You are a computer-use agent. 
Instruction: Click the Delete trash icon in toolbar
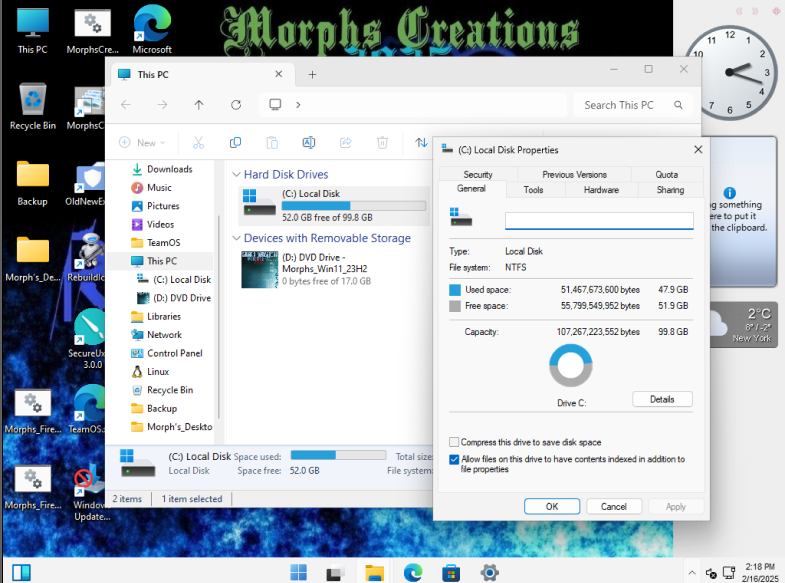pyautogui.click(x=382, y=143)
